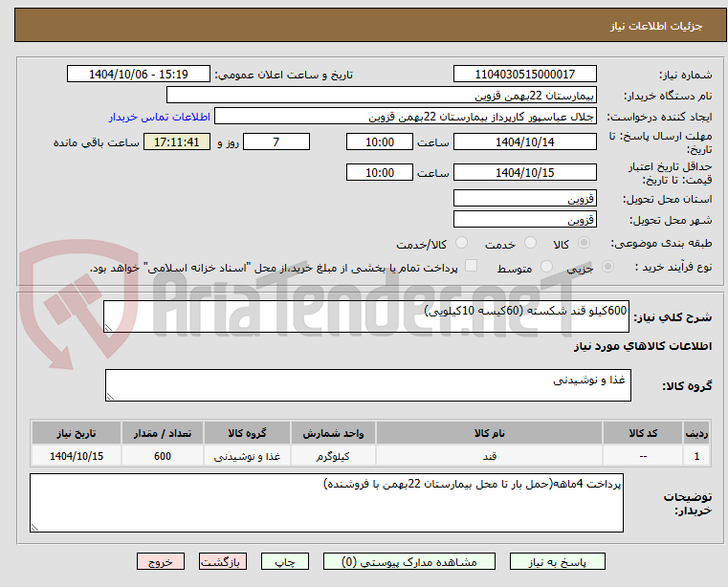Screen dimensions: 728x587
Task: Click the row number cell 1
Action: pos(696,456)
